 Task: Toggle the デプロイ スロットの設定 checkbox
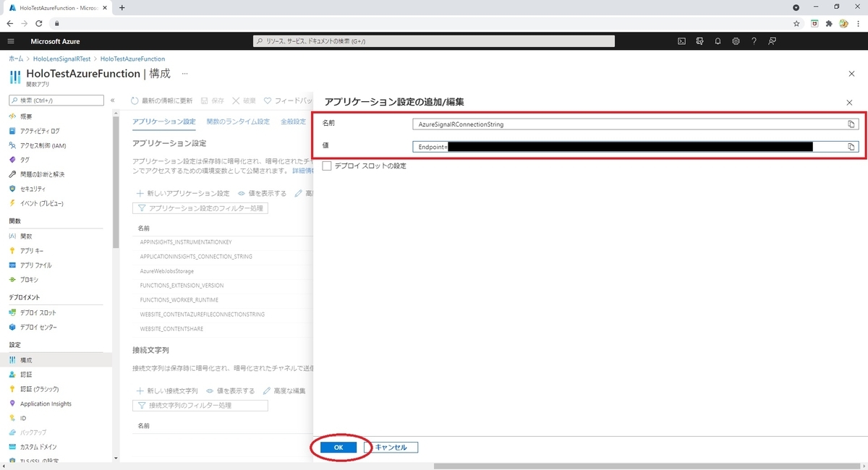pos(327,166)
